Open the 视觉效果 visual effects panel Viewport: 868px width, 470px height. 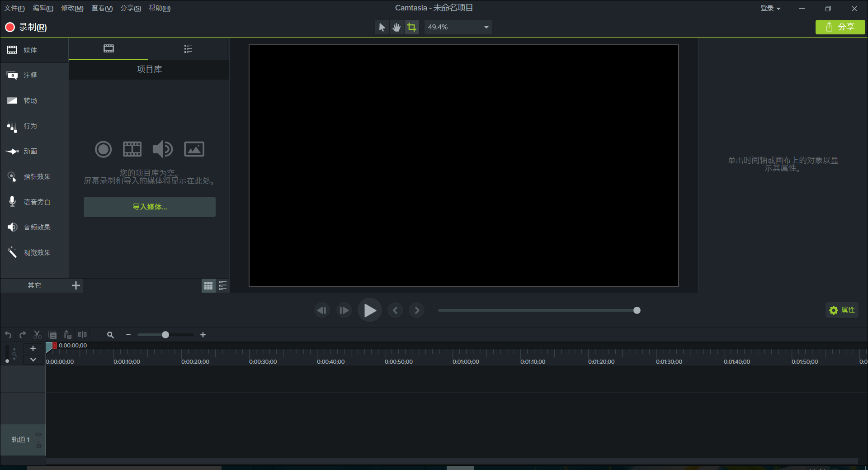click(34, 252)
